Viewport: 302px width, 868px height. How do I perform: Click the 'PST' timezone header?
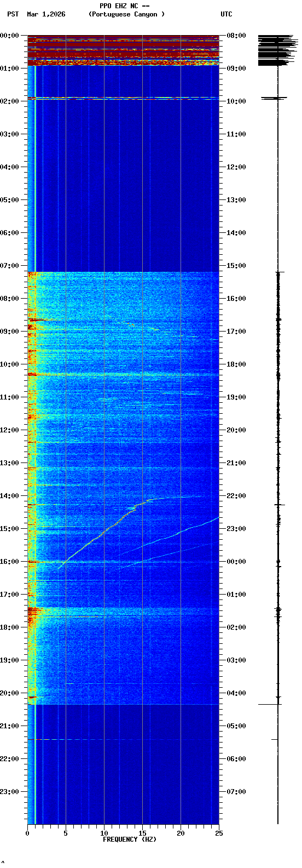pyautogui.click(x=13, y=14)
